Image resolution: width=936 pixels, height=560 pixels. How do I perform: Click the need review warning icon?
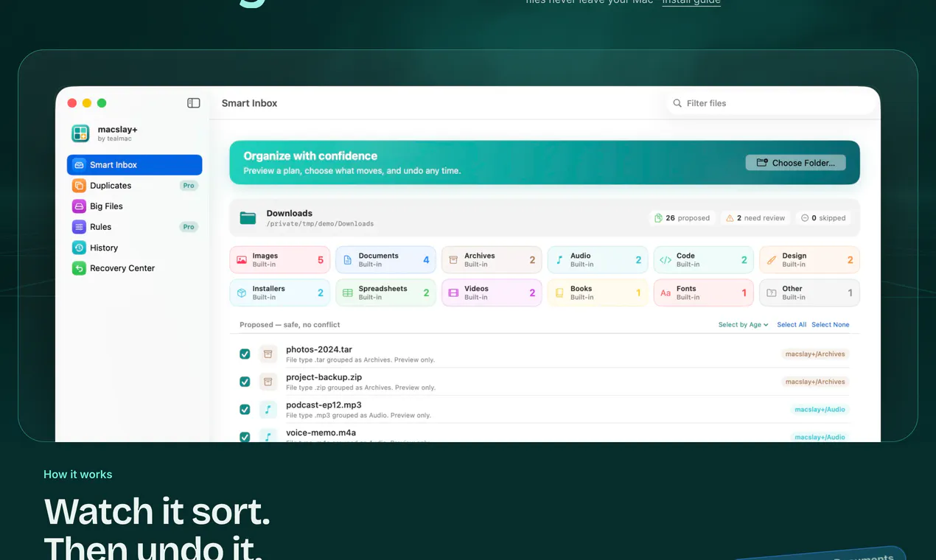tap(730, 218)
